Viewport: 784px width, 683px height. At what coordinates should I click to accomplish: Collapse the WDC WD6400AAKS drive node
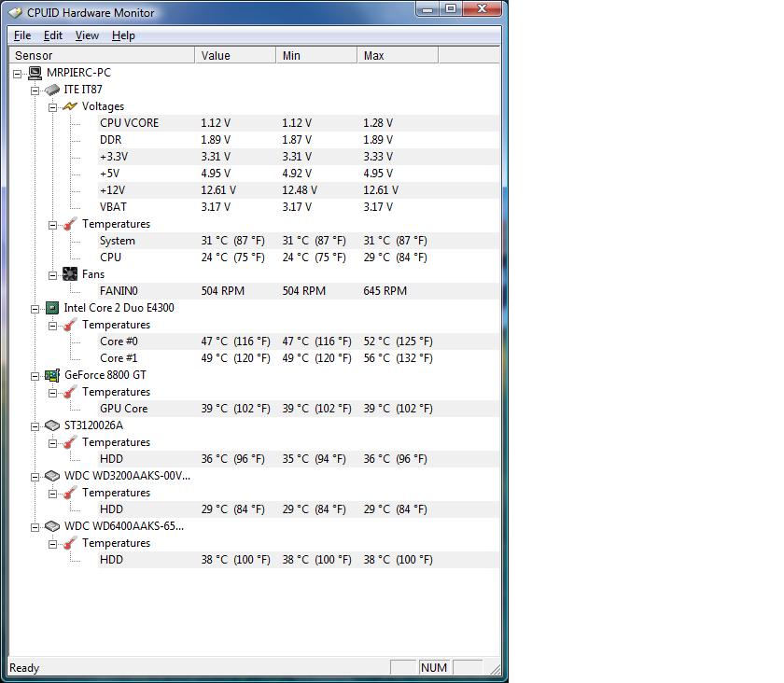pyautogui.click(x=35, y=527)
